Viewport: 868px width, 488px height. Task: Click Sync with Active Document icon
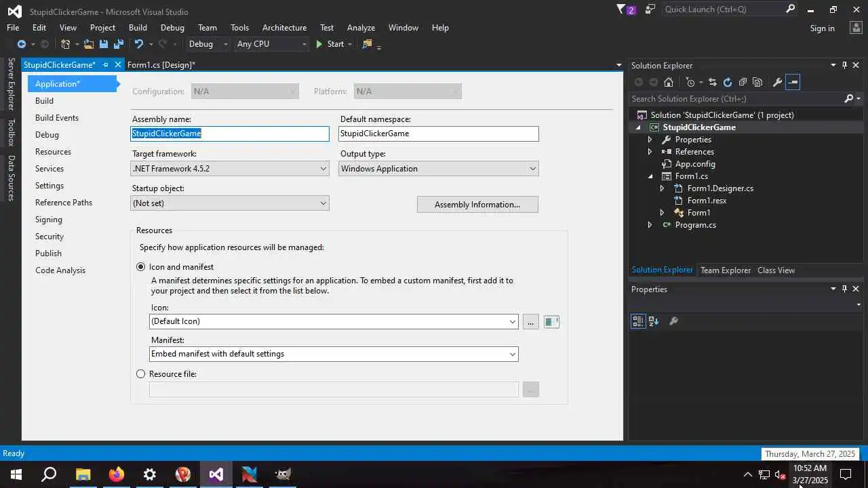[712, 82]
